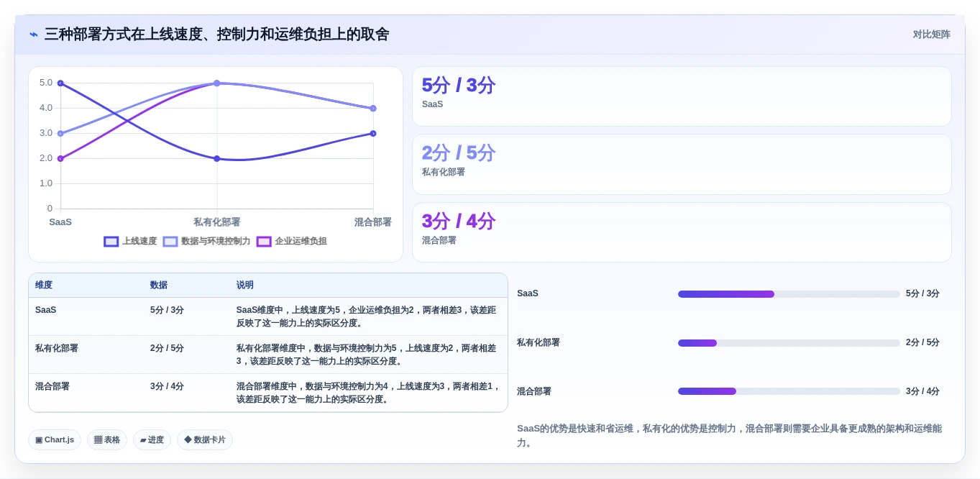Image resolution: width=980 pixels, height=479 pixels.
Task: Click the 私有化部署维度中 description text
Action: coord(367,355)
